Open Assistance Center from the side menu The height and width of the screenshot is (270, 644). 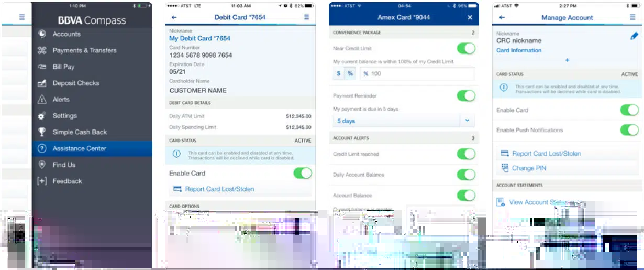[x=79, y=148]
